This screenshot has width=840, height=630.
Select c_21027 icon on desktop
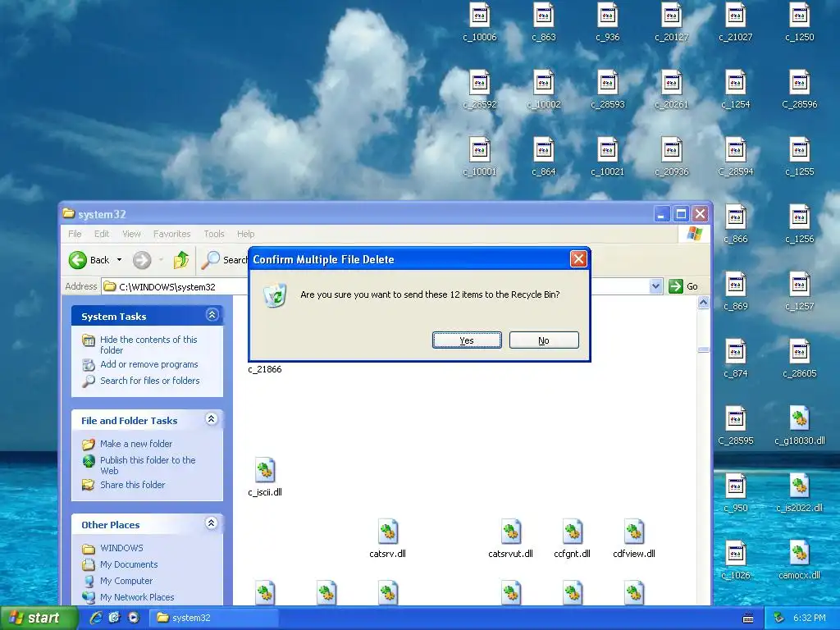click(x=736, y=16)
